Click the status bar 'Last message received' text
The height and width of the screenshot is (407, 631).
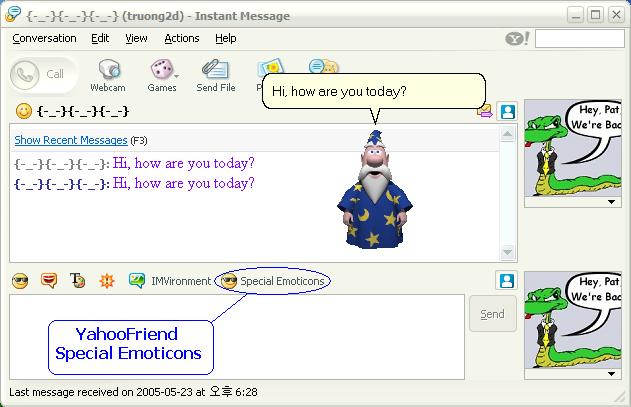133,392
